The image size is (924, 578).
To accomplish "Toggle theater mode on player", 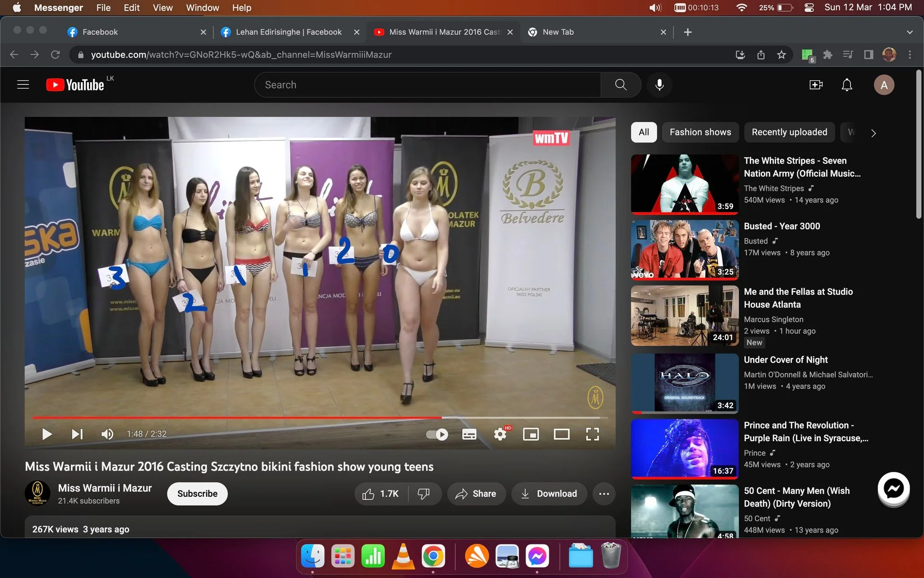I will tap(561, 434).
